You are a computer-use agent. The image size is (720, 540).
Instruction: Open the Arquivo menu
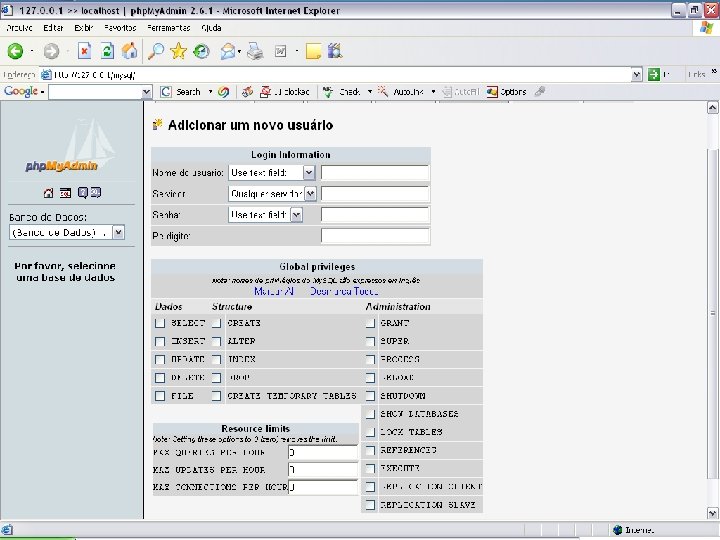click(x=19, y=28)
